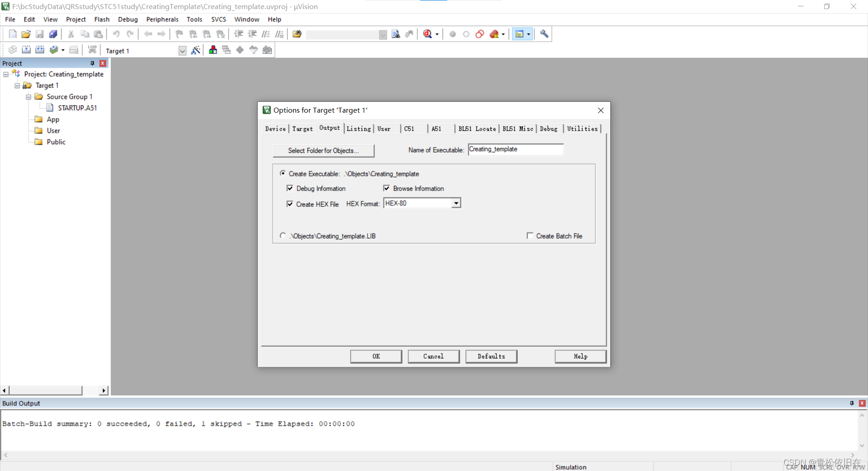Screen dimensions: 868x471
Task: Open the breakpoints dropdown arrow
Action: click(x=503, y=34)
